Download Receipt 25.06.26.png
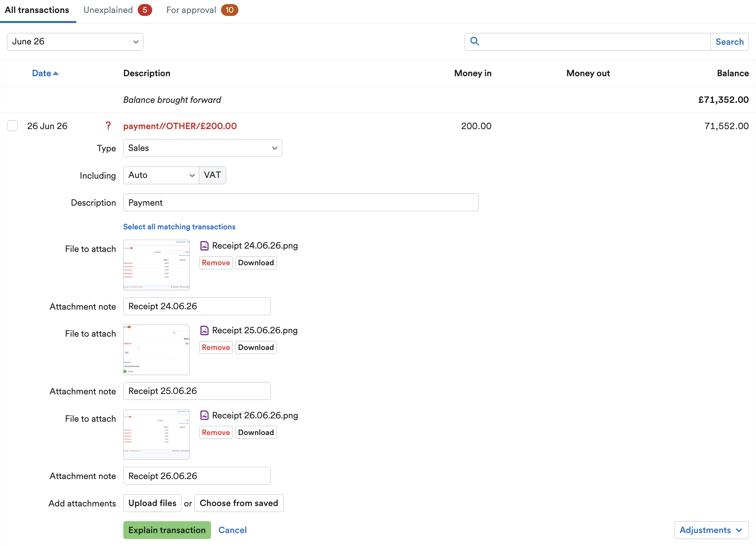Image resolution: width=756 pixels, height=546 pixels. click(x=256, y=347)
